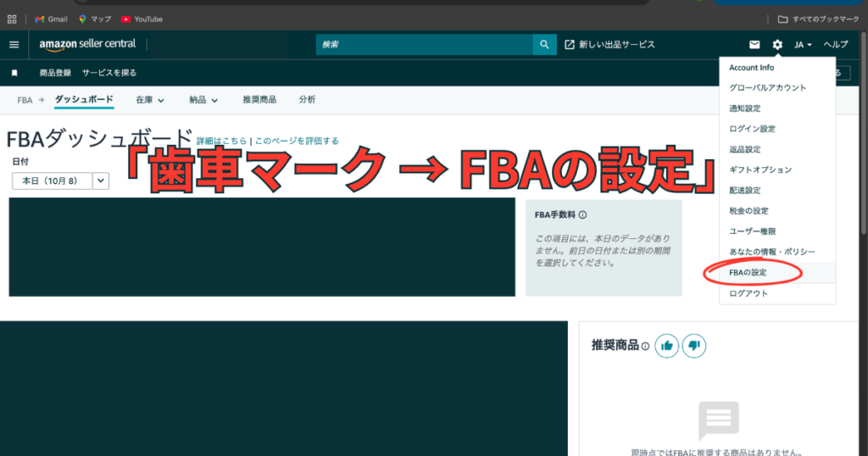868x456 pixels.
Task: Open the messages envelope icon
Action: click(x=754, y=45)
